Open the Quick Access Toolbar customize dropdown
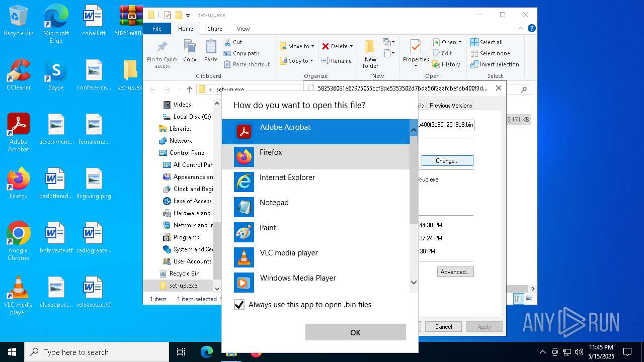This screenshot has width=644, height=362. [188, 15]
